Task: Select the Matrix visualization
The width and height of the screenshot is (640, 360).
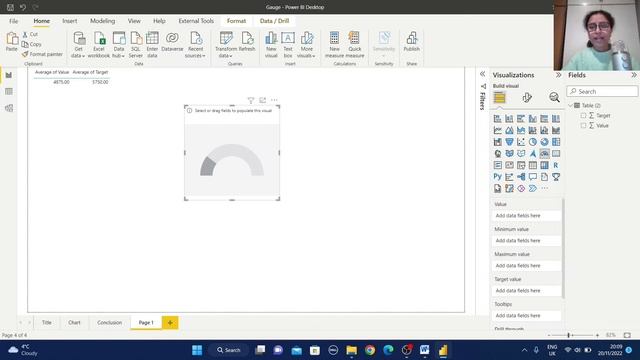Action: (x=544, y=165)
